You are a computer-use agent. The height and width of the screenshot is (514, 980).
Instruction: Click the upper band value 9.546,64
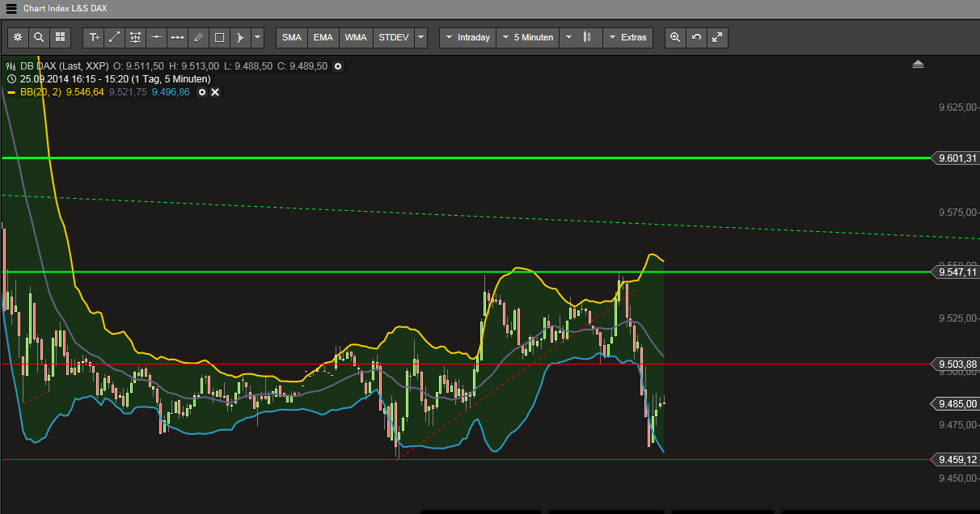(x=85, y=92)
